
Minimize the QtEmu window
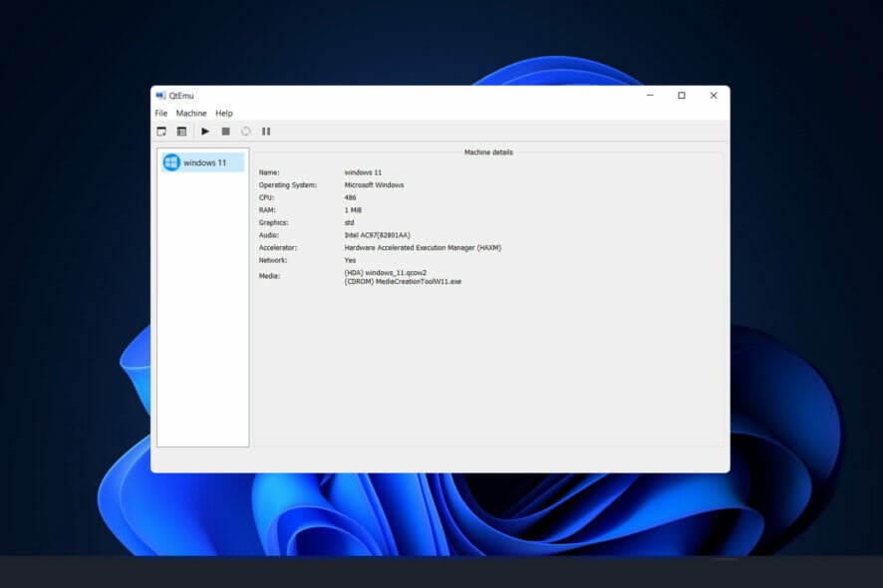(x=650, y=95)
